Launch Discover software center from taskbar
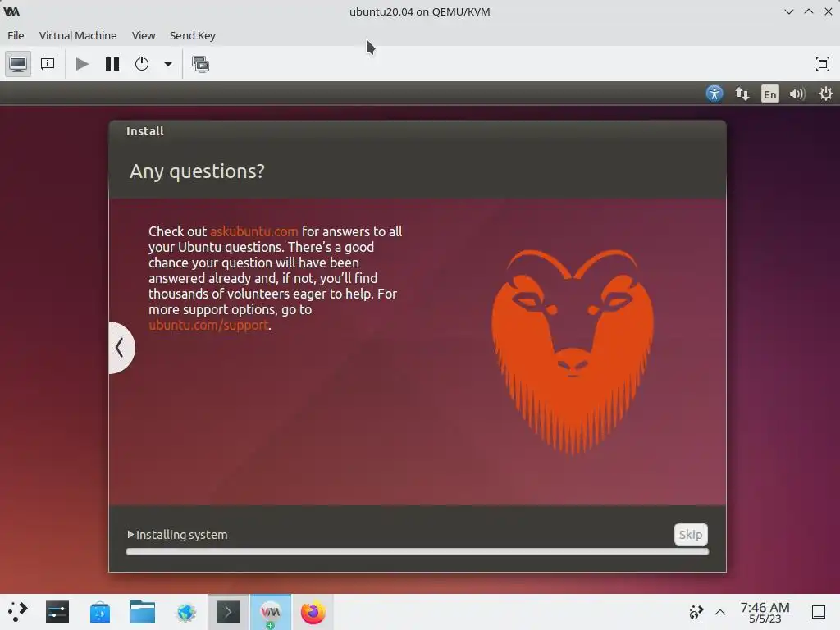840x630 pixels. coord(99,612)
